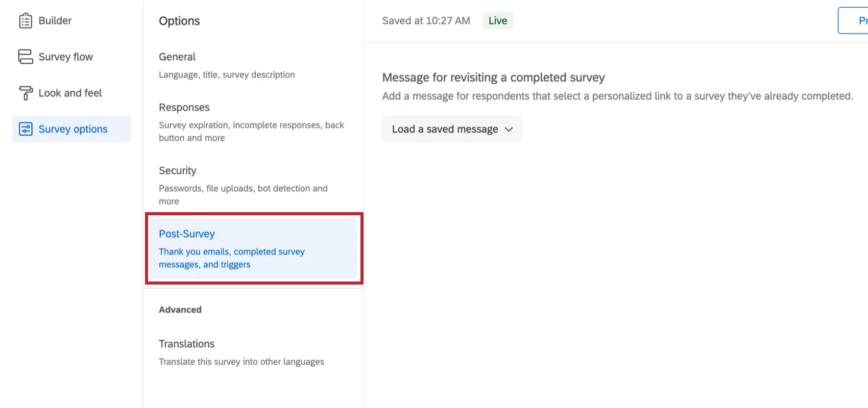Select the Post-Survey options heading
This screenshot has width=868, height=408.
point(187,234)
